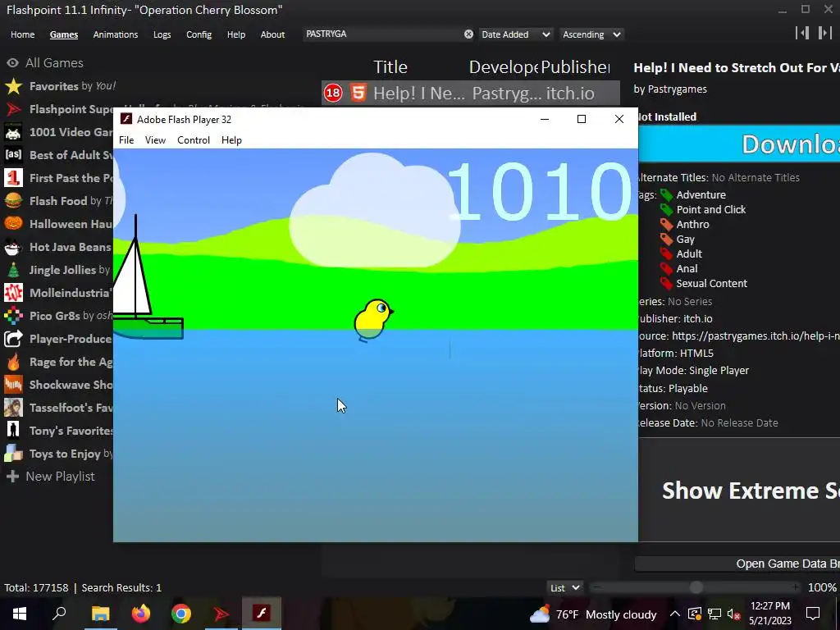840x630 pixels.
Task: Open the About tab
Action: click(x=272, y=34)
